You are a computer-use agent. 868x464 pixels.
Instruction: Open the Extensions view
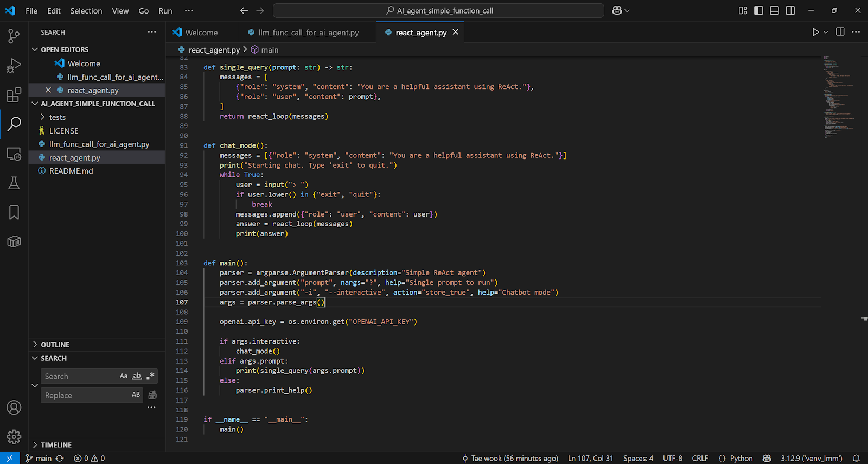click(x=14, y=95)
